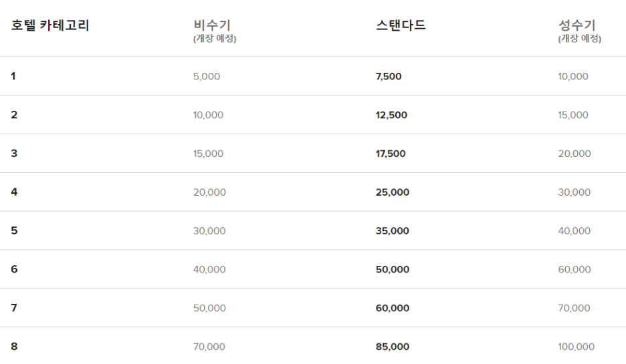Click the 85,000 standard value
The width and height of the screenshot is (626, 364).
coord(393,347)
